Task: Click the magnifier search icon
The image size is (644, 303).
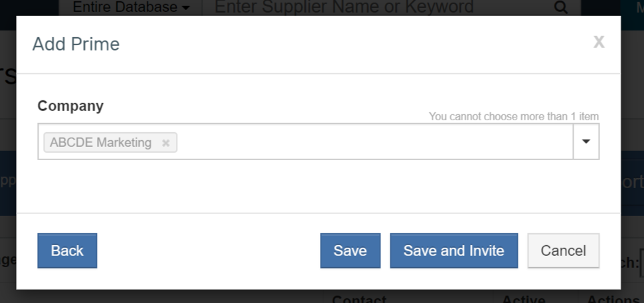Action: (x=560, y=7)
